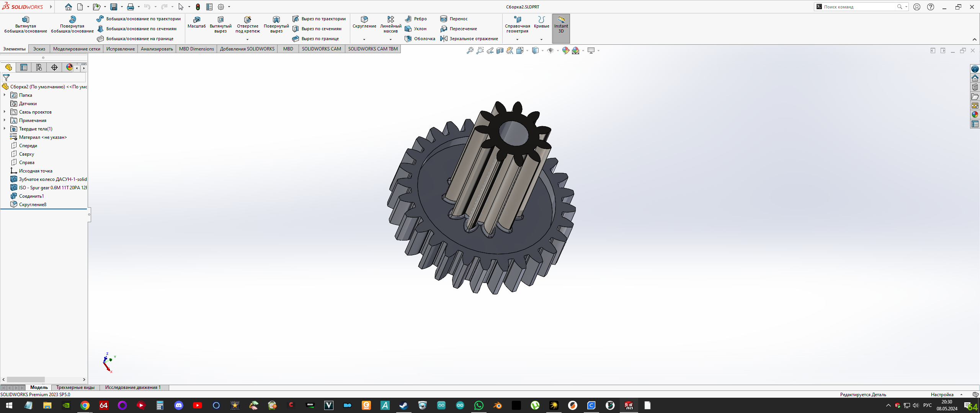
Task: Expand the Папка tree node
Action: pos(5,95)
